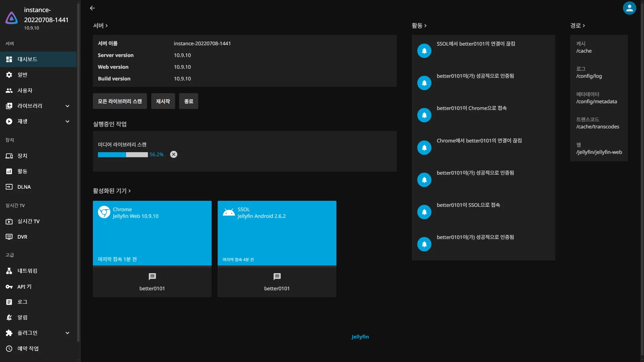The width and height of the screenshot is (644, 362).
Task: Open the 네트워킹 settings
Action: pyautogui.click(x=27, y=270)
